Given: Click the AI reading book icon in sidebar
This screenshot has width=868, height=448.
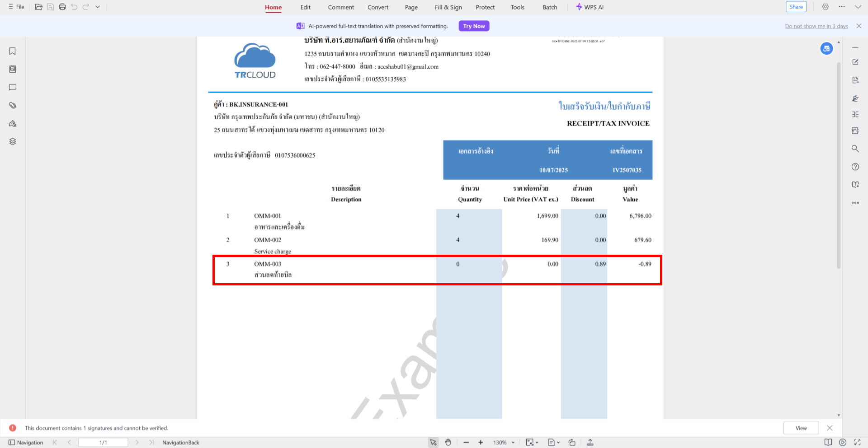Looking at the screenshot, I should [855, 185].
